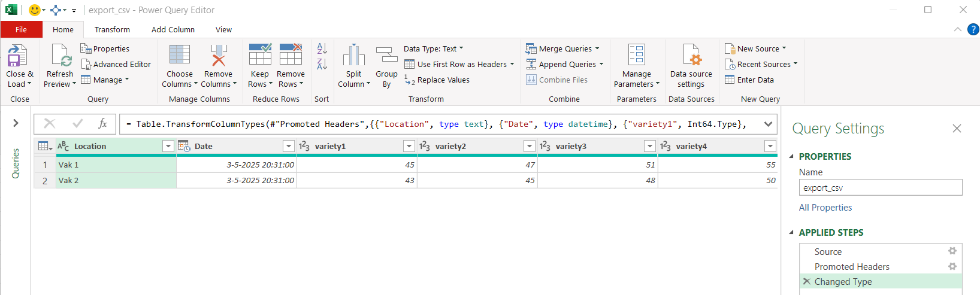980x295 pixels.
Task: Open the variety3 column filter dropdown
Action: click(x=650, y=146)
